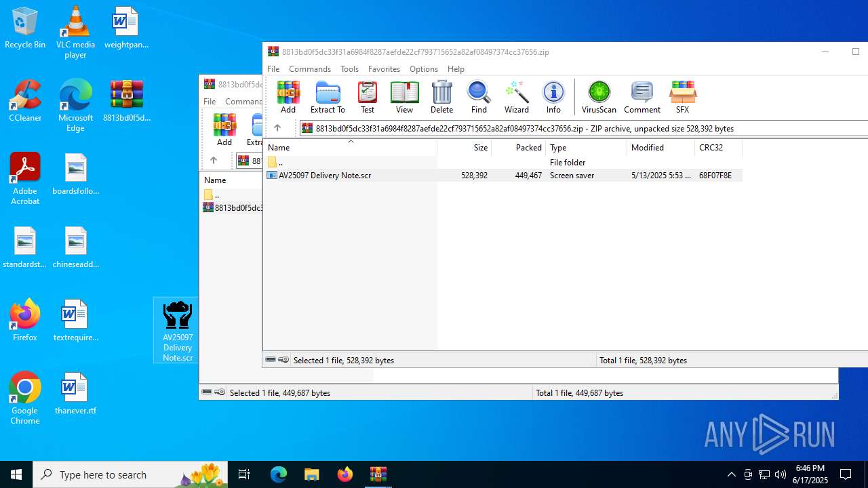Screen dimensions: 868x488
Task: Open File menu in the back WinRAR window
Action: pos(210,102)
